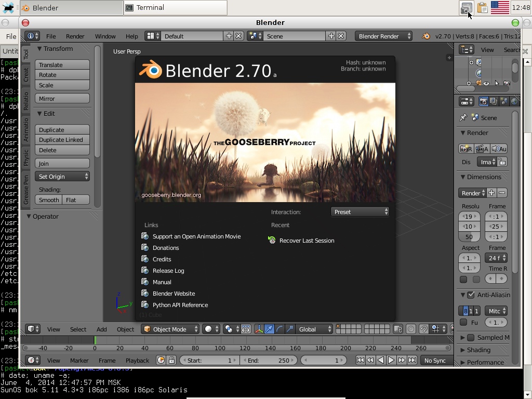The height and width of the screenshot is (399, 532).
Task: Open pivot point selector
Action: coord(231,329)
